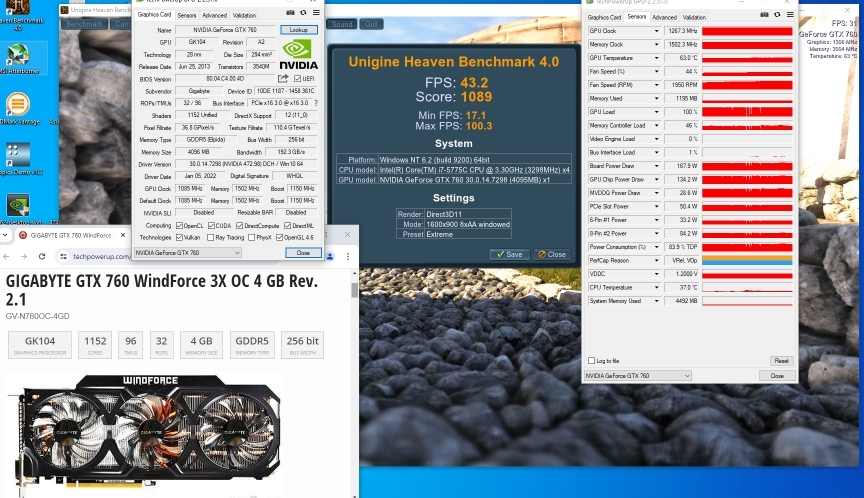Open MSI Afterburner desktop shortcut
The width and height of the screenshot is (864, 498).
(x=18, y=59)
